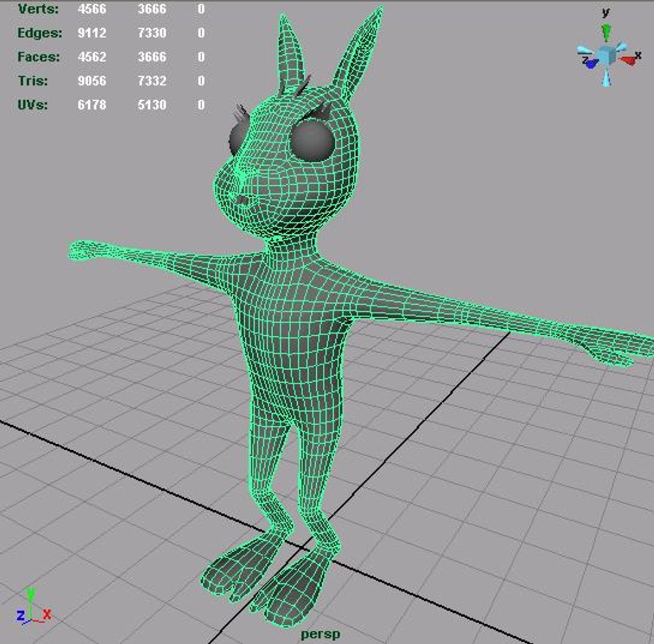The image size is (654, 644).
Task: Click the 0 in the Tris row
Action: 201,80
